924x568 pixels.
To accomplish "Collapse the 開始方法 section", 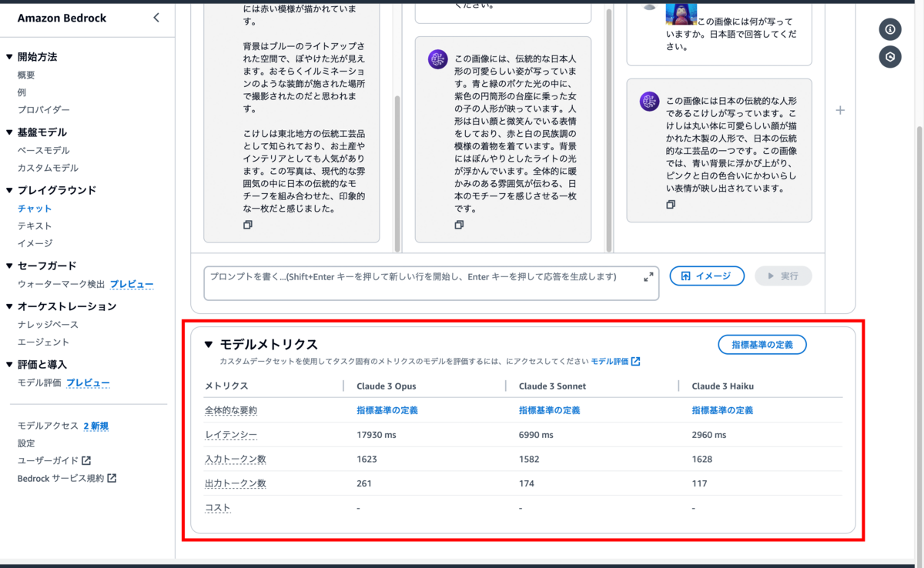I will (x=9, y=57).
